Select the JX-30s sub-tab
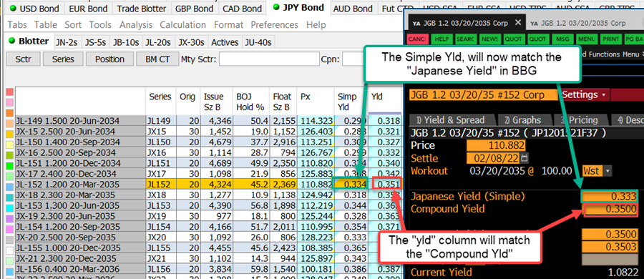Screen dimensions: 644x279 click(x=191, y=42)
